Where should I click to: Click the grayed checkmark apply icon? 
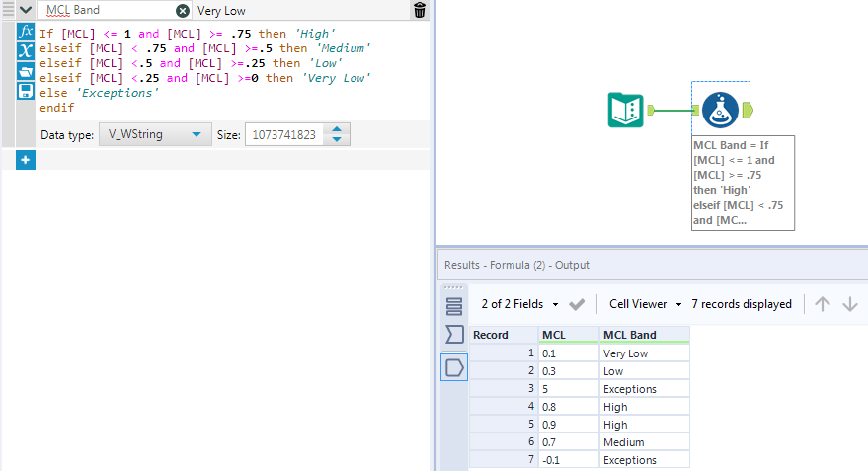click(577, 304)
